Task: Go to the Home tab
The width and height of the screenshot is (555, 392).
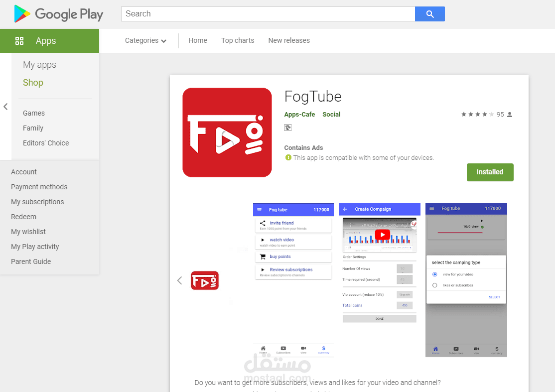Action: click(197, 40)
